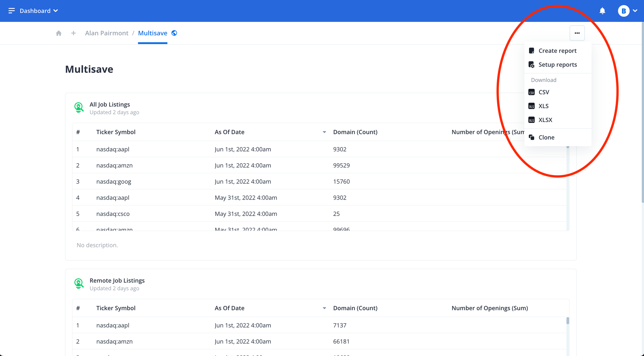
Task: Open the Alan Pairmont breadcrumb link
Action: [107, 33]
